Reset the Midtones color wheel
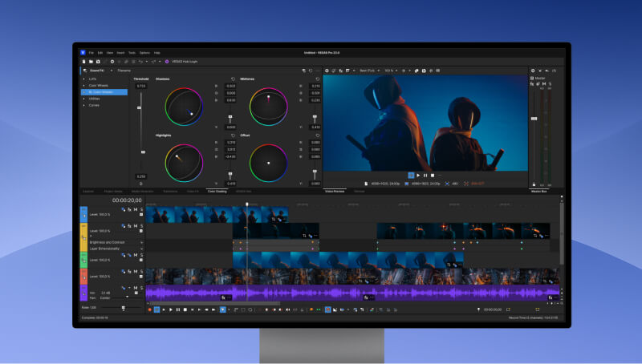Image resolution: width=642 pixels, height=364 pixels. [317, 79]
